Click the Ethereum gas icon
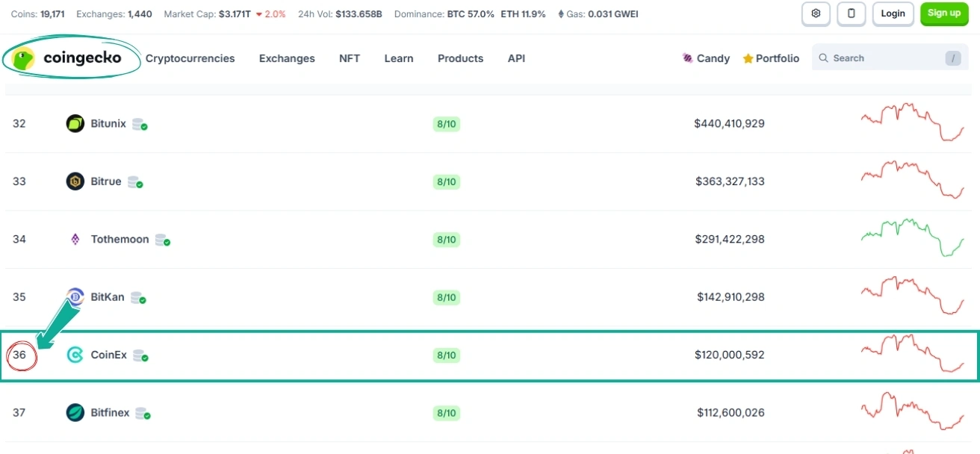 [561, 13]
